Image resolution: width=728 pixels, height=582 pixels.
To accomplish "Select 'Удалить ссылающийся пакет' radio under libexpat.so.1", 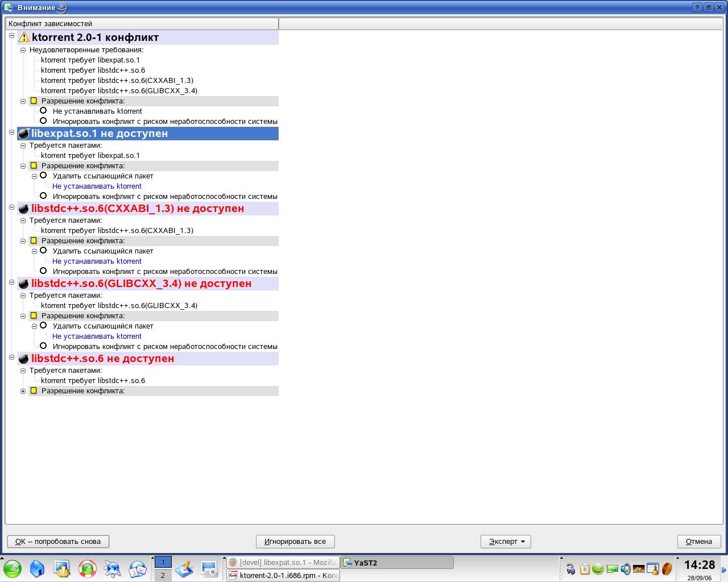I will (x=43, y=175).
